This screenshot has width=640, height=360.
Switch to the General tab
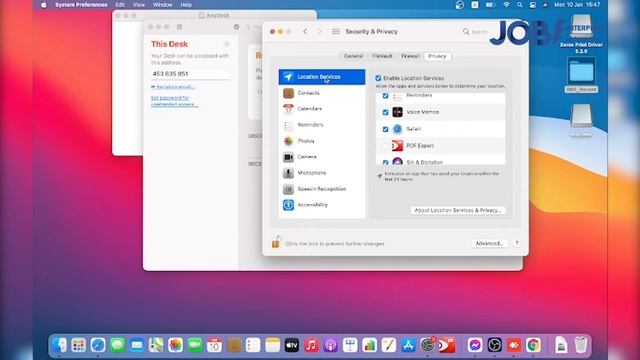(x=353, y=56)
